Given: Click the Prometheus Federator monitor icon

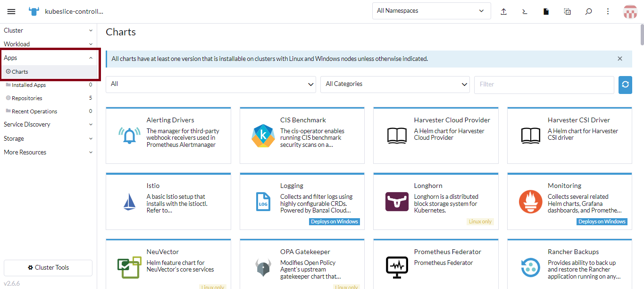Looking at the screenshot, I should 397,267.
